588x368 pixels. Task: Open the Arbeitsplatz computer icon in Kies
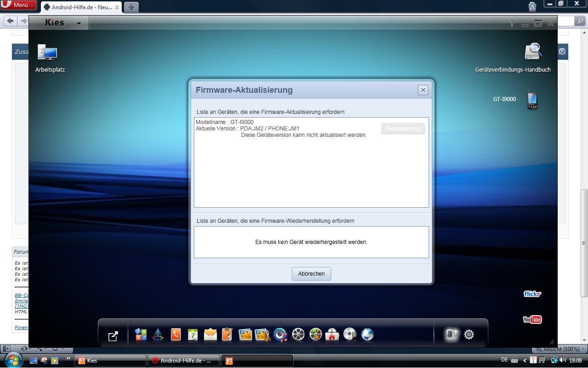[x=47, y=52]
